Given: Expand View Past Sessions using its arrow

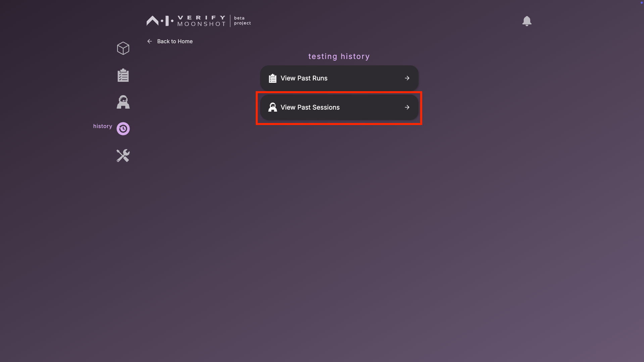Looking at the screenshot, I should (x=407, y=107).
